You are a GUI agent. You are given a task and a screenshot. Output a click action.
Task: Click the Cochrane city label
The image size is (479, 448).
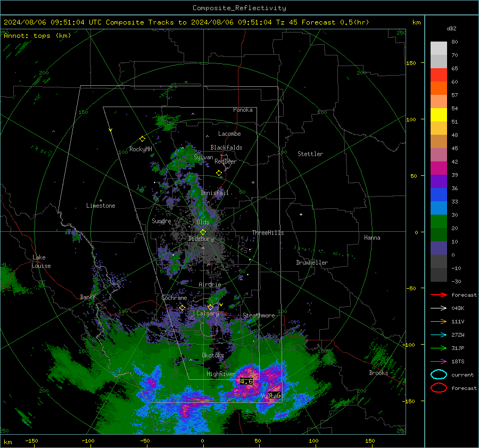174,298
